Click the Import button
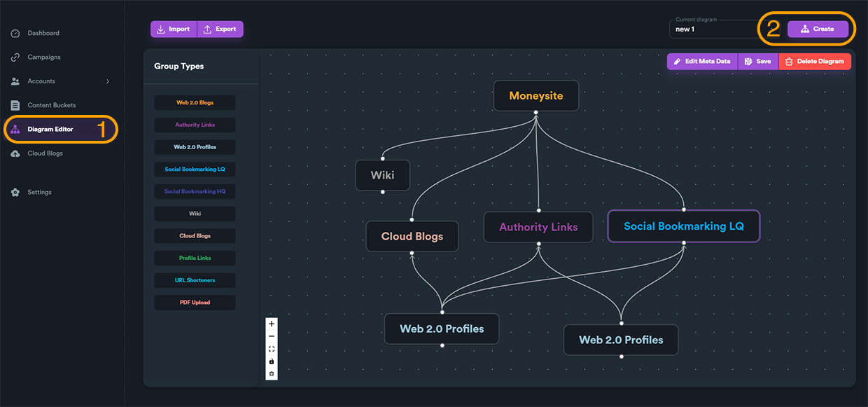This screenshot has width=868, height=407. [174, 29]
